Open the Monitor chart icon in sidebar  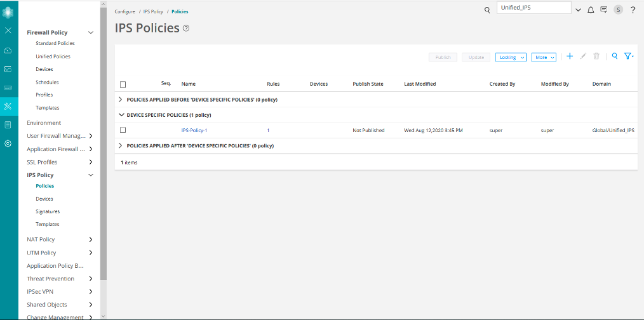tap(8, 69)
